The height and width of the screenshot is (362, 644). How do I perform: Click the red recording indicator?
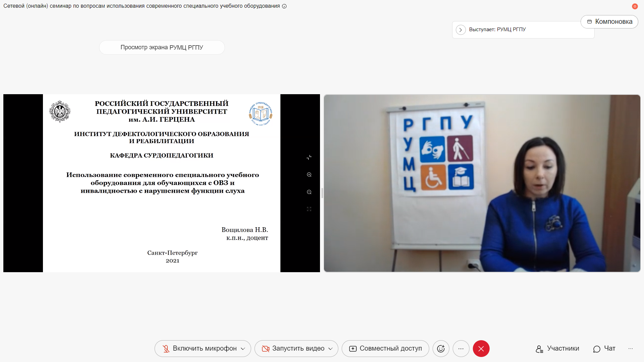click(635, 6)
